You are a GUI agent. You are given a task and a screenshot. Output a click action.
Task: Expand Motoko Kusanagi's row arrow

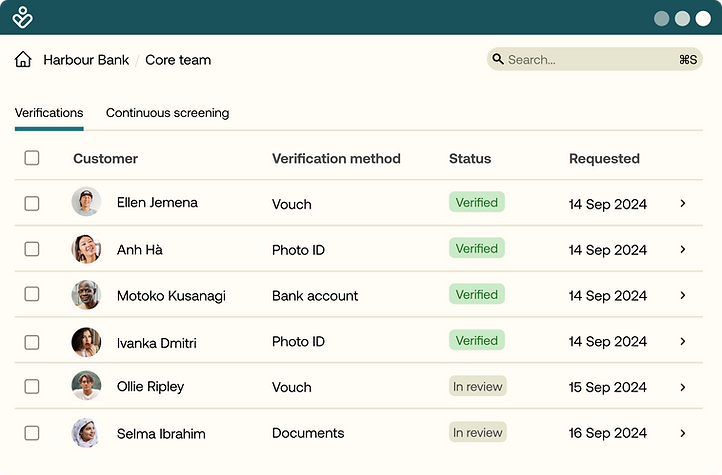(683, 296)
